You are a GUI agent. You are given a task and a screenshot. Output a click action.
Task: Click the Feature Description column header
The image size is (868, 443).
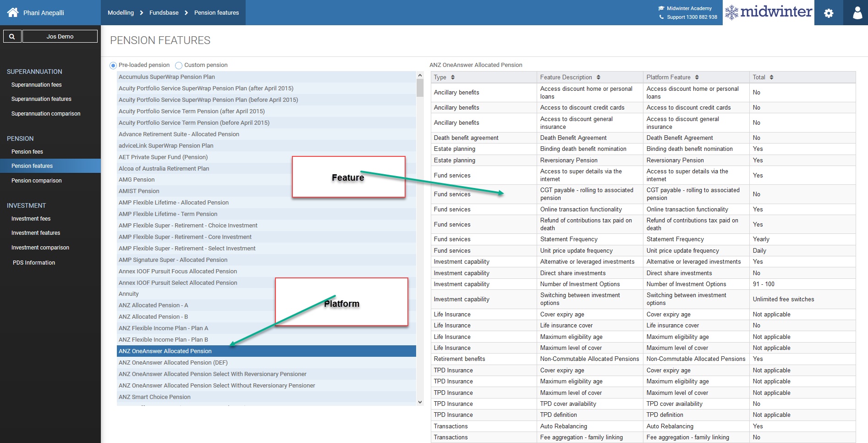pos(590,77)
